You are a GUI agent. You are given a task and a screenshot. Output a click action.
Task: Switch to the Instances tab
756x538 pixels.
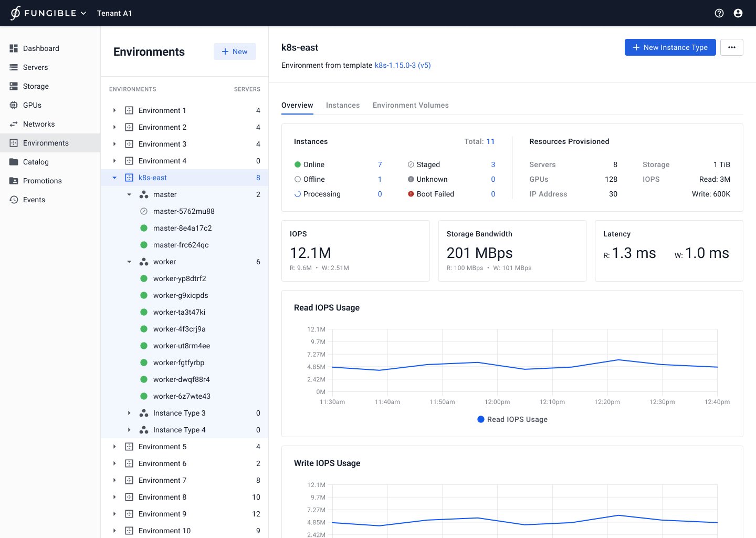click(x=343, y=105)
